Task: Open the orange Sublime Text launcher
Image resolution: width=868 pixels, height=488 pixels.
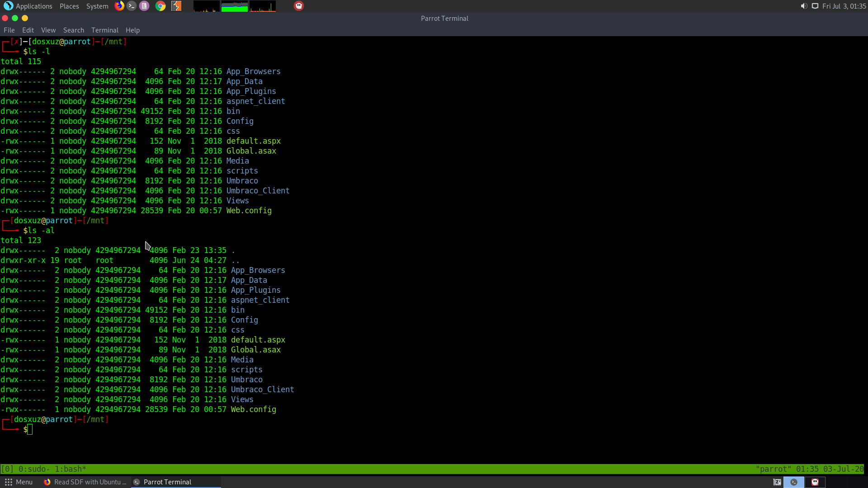Action: tap(176, 6)
